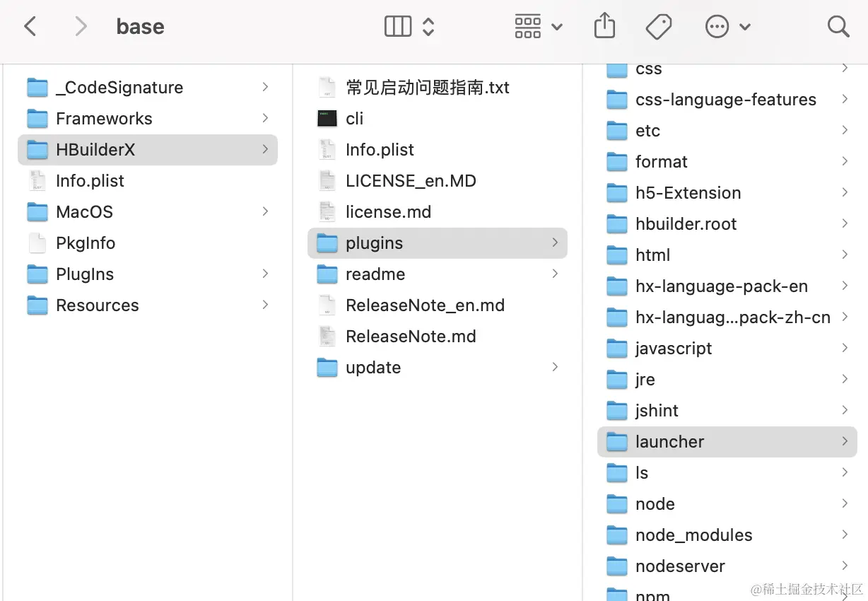Open the More actions ellipsis icon
Viewport: 868px width, 601px height.
pos(717,27)
